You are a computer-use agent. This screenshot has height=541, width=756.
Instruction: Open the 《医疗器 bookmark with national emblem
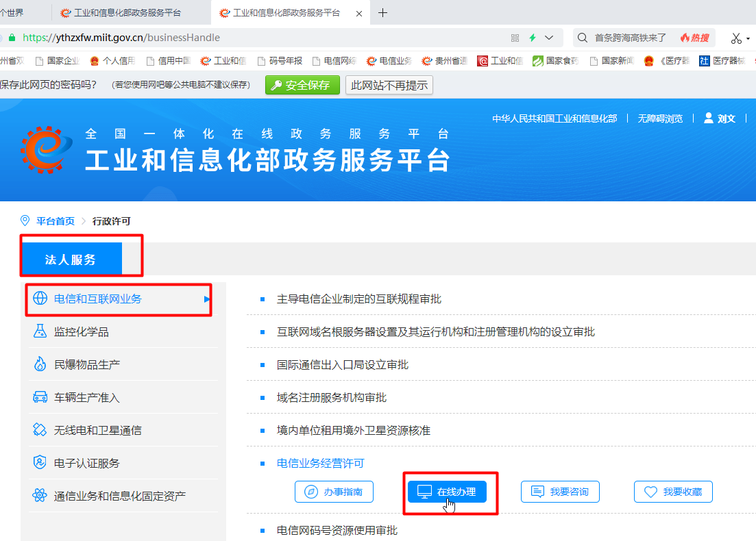[x=667, y=61]
